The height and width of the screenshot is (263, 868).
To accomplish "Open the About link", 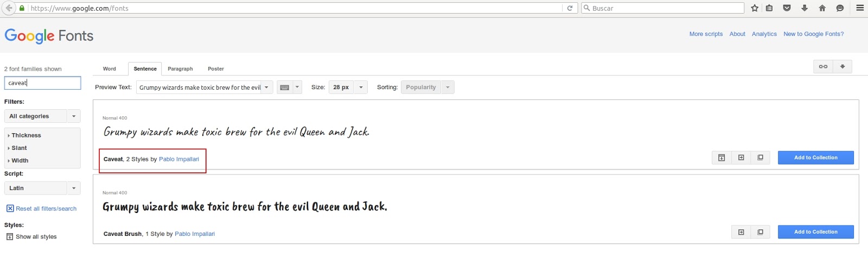I will tap(737, 34).
